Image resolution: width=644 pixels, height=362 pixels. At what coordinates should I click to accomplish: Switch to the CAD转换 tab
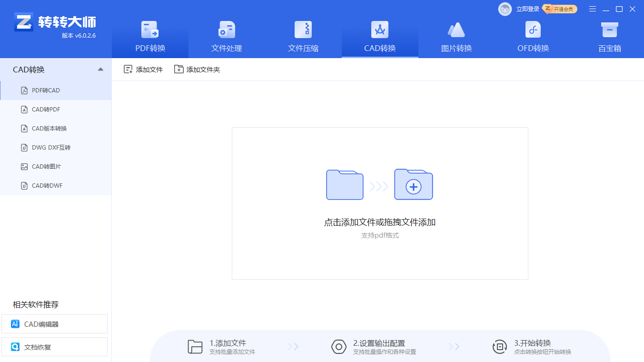[380, 36]
